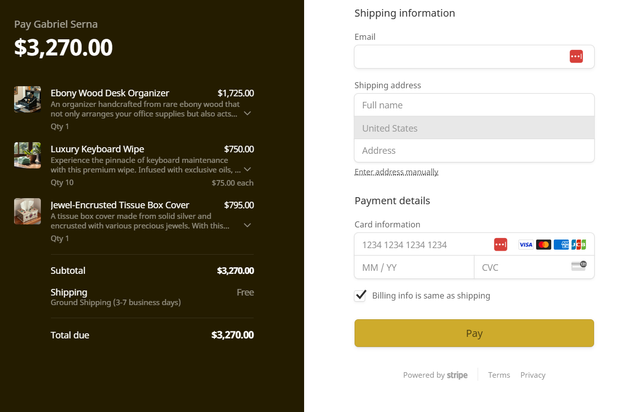Open the Terms link
The width and height of the screenshot is (640, 412).
click(x=499, y=375)
